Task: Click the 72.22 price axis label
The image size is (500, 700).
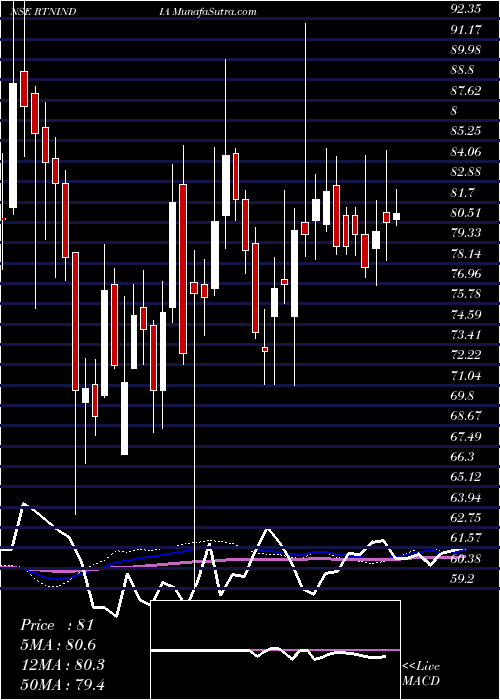Action: pyautogui.click(x=468, y=355)
